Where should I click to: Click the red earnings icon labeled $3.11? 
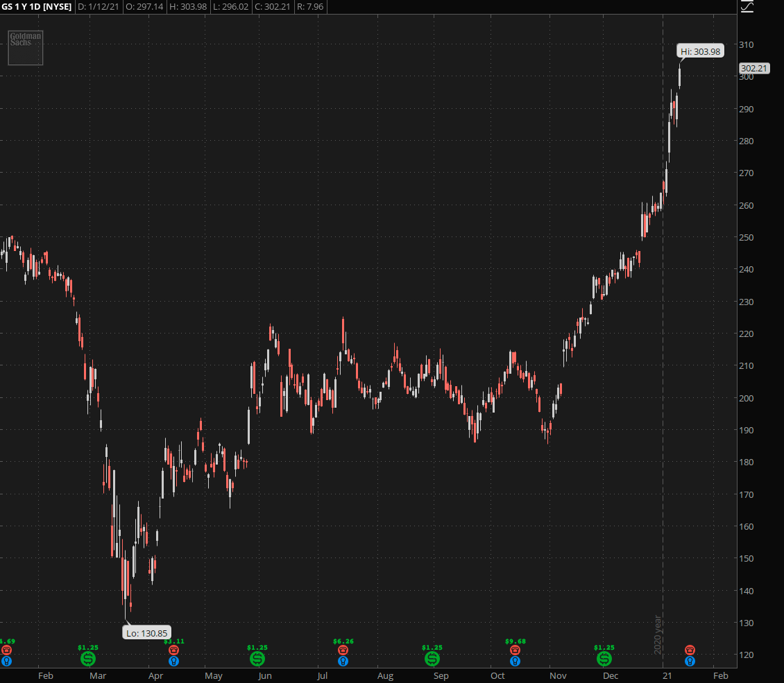coord(173,650)
